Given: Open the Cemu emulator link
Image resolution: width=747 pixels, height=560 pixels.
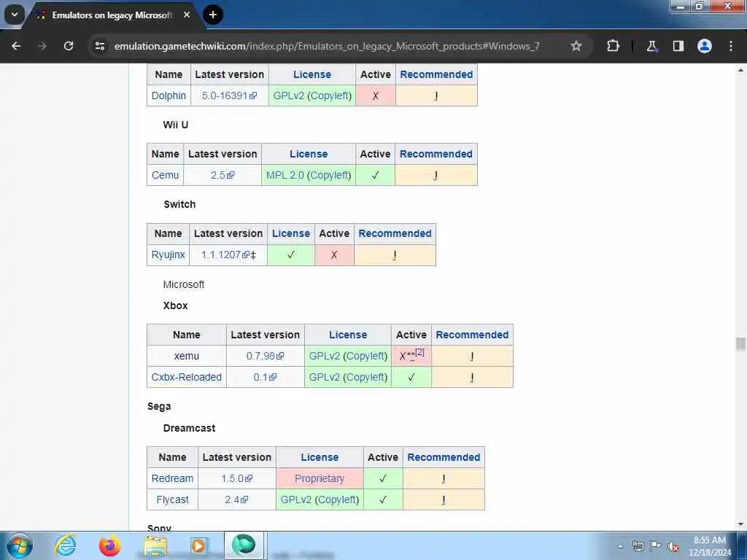Looking at the screenshot, I should (x=166, y=175).
